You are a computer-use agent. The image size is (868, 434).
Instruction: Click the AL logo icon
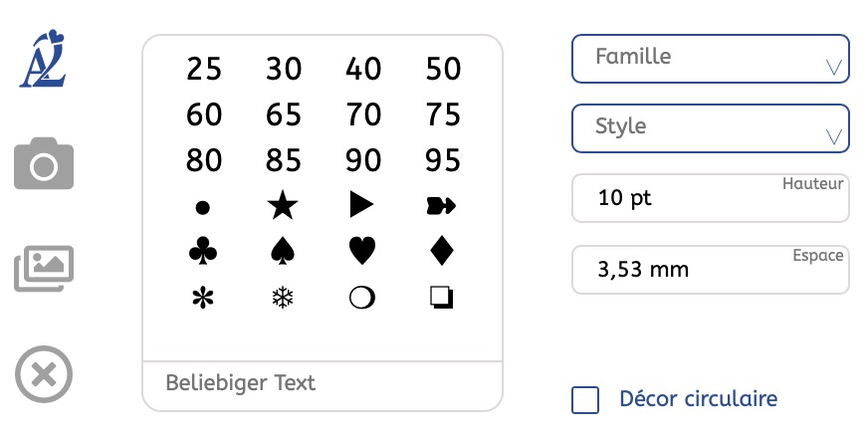tap(42, 60)
